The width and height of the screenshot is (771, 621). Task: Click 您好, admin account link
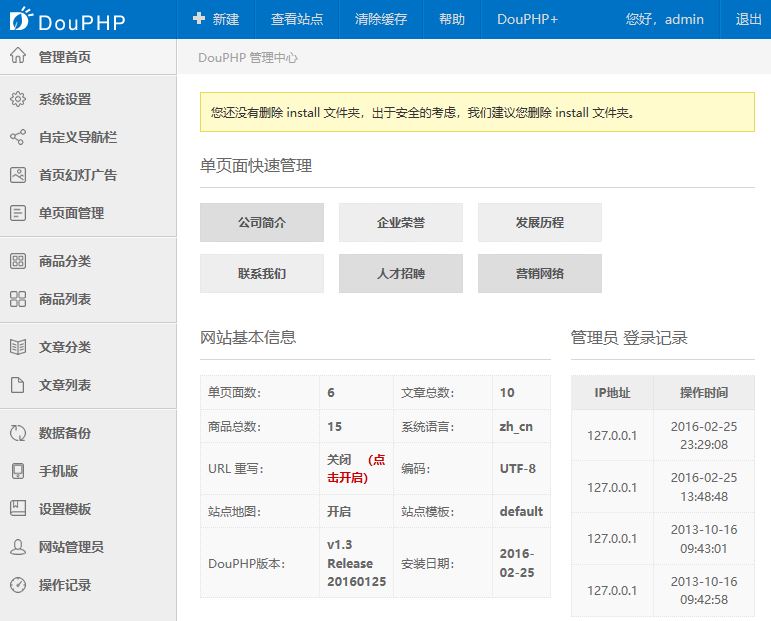tap(664, 19)
